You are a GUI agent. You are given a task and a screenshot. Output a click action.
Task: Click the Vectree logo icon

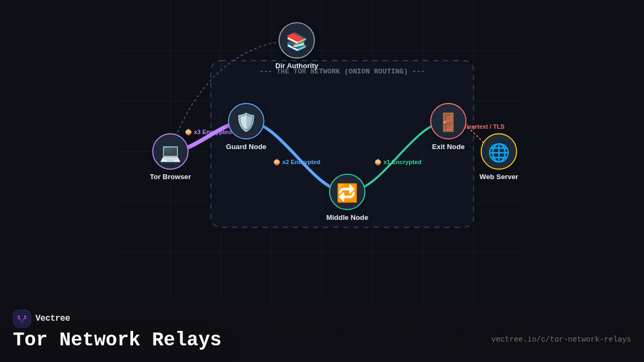point(22,318)
